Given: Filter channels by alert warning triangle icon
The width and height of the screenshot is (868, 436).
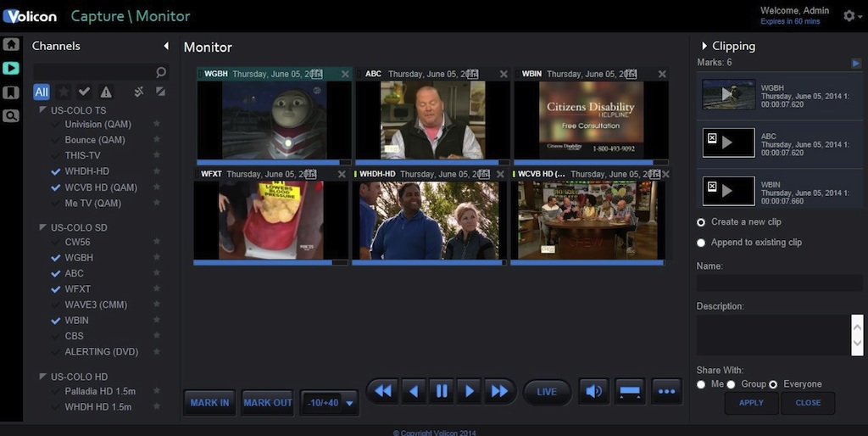Looking at the screenshot, I should 106,92.
